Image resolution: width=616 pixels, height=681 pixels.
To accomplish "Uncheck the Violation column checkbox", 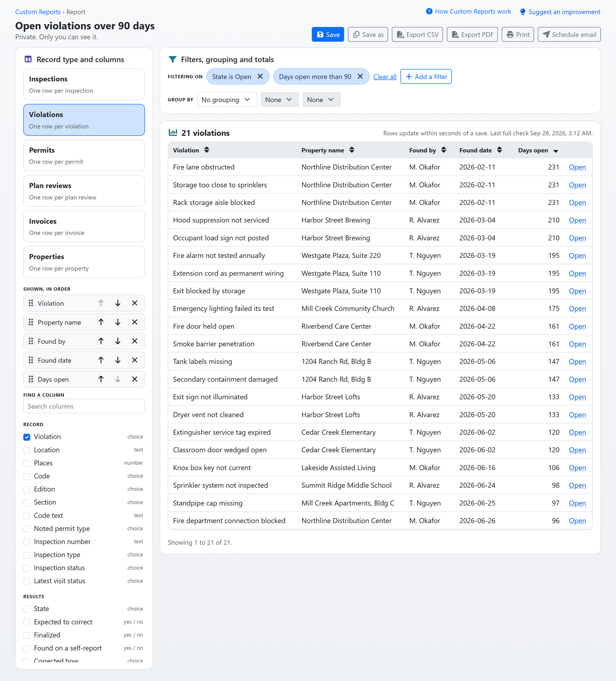I will pyautogui.click(x=27, y=437).
